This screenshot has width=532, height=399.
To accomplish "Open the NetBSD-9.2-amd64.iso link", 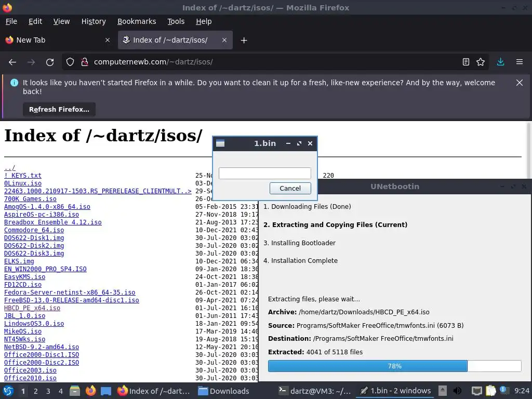I will [x=42, y=347].
